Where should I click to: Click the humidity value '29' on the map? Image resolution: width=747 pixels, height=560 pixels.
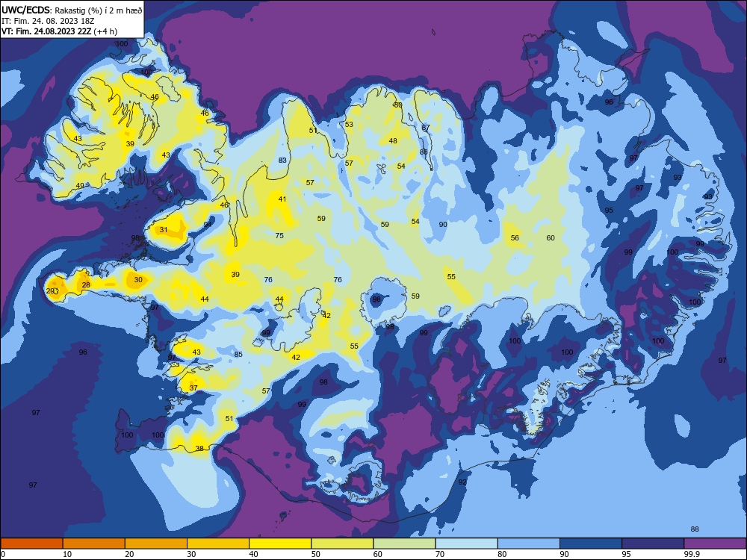click(50, 291)
